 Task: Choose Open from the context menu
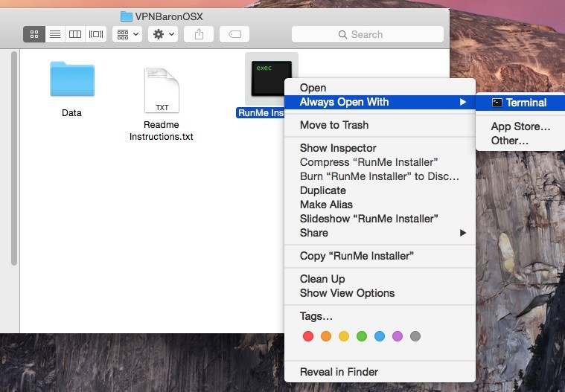380,88
